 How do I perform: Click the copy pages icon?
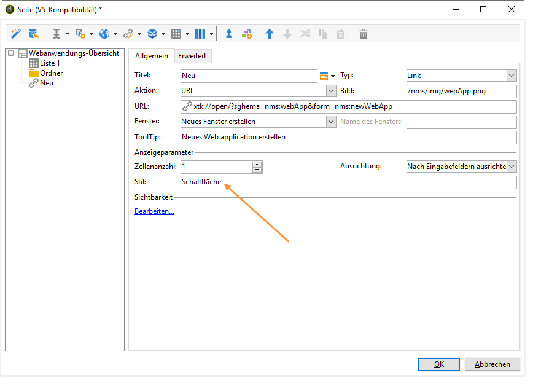[323, 34]
